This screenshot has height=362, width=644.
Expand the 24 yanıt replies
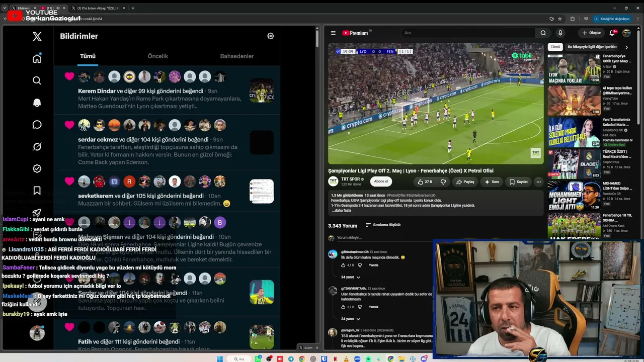(x=351, y=319)
